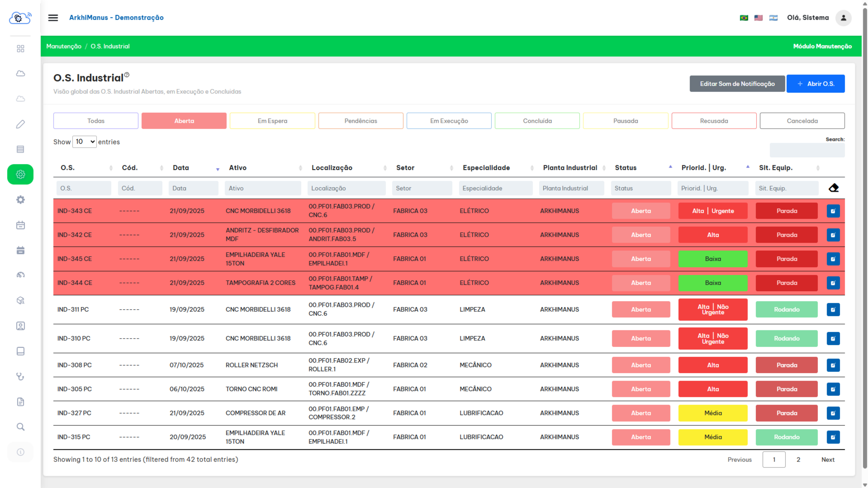Viewport: 868px width, 488px height.
Task: Select the Manutenção breadcrumb link
Action: 64,46
